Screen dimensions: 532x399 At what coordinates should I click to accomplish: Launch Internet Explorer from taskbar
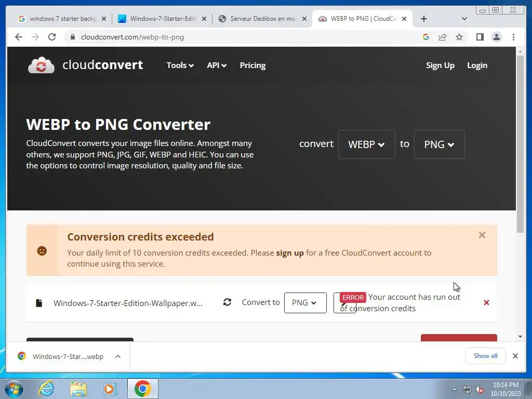pos(46,389)
